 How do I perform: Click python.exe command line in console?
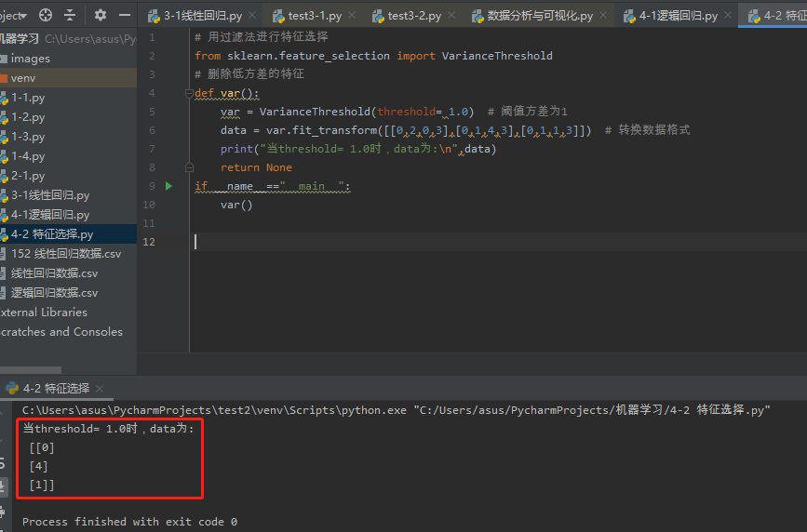[396, 410]
